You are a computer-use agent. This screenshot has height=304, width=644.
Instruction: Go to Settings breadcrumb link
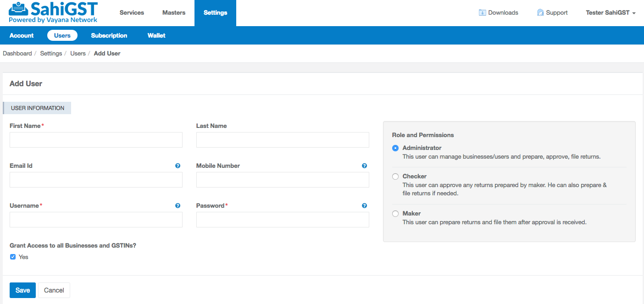(51, 54)
